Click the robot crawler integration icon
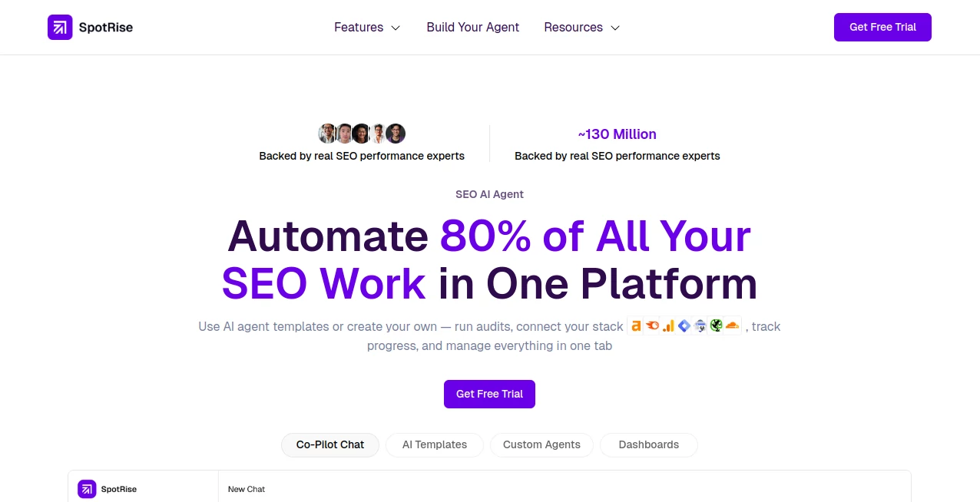This screenshot has height=502, width=980. pos(700,325)
